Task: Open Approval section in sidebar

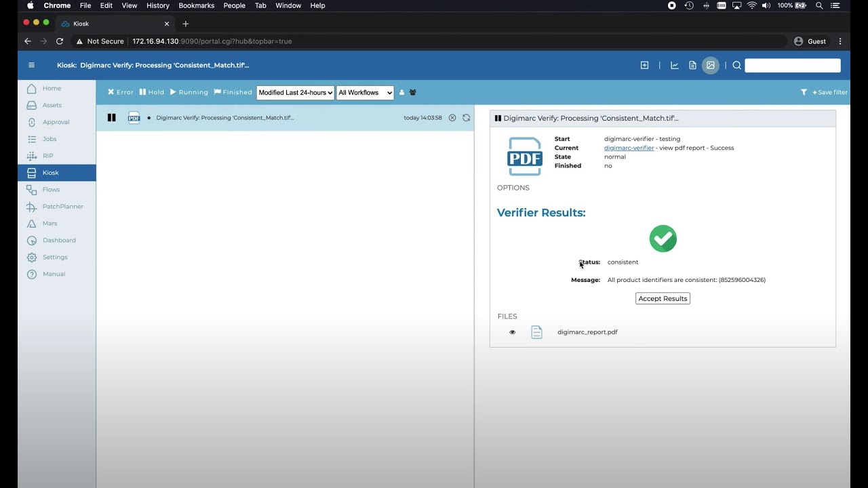Action: click(56, 122)
